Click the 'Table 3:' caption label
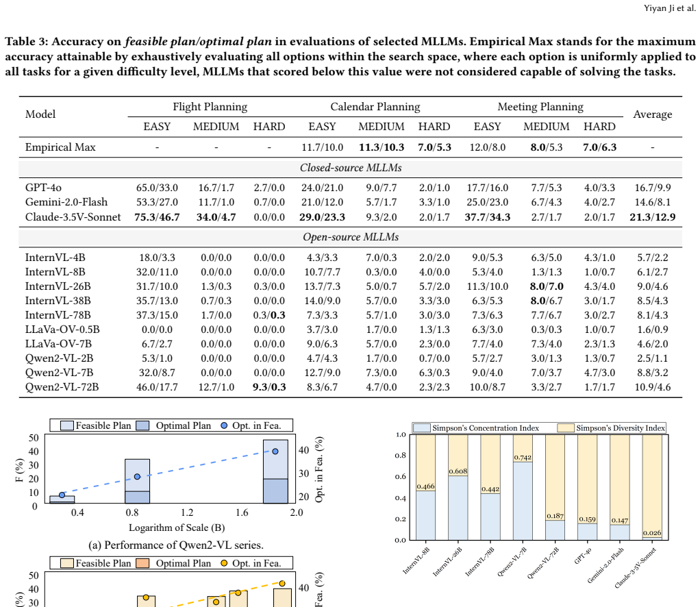The image size is (700, 607). [x=26, y=42]
